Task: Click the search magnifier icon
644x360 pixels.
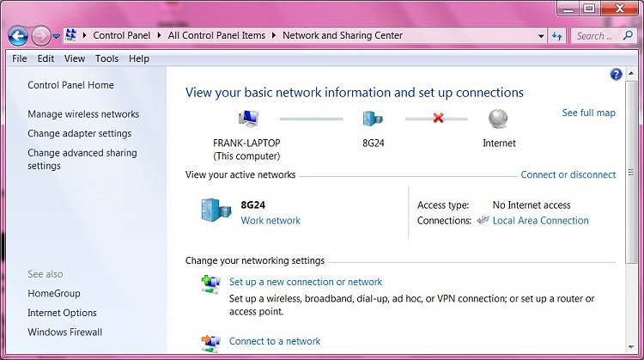Action: (628, 35)
